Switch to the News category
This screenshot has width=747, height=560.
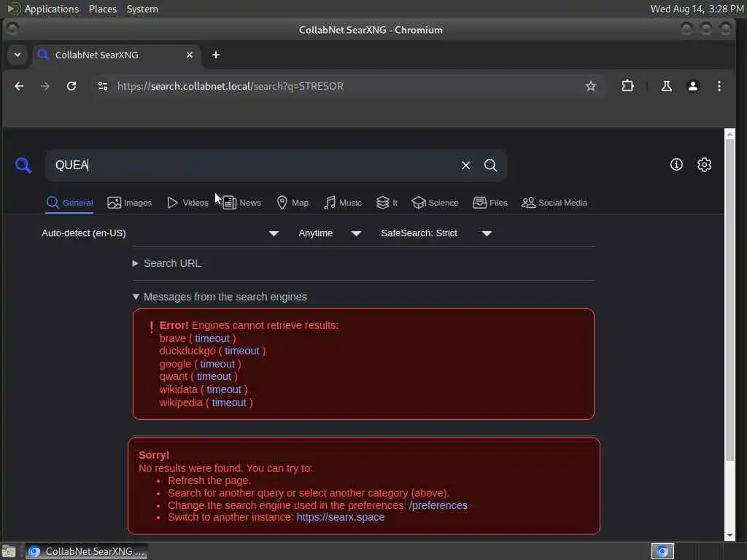click(241, 203)
